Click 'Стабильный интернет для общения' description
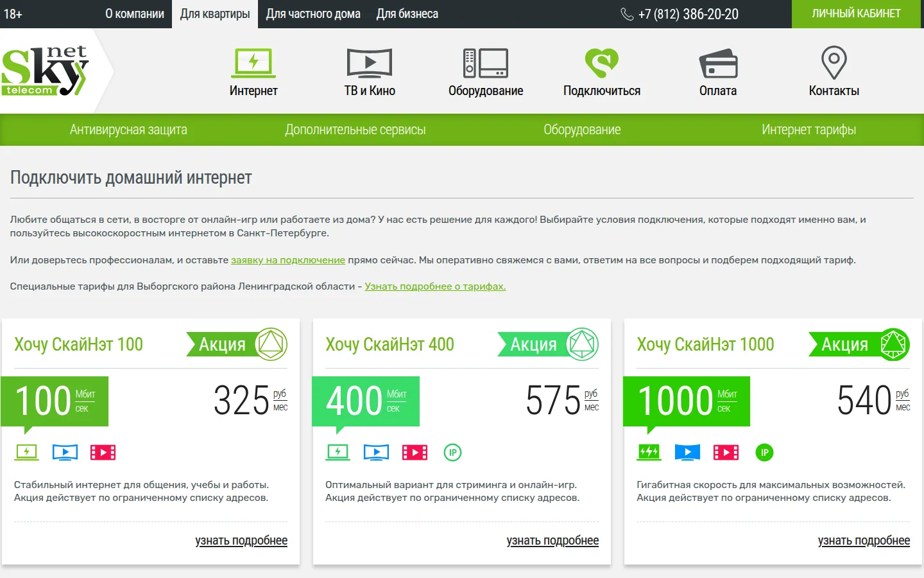The image size is (924, 578). 141,491
